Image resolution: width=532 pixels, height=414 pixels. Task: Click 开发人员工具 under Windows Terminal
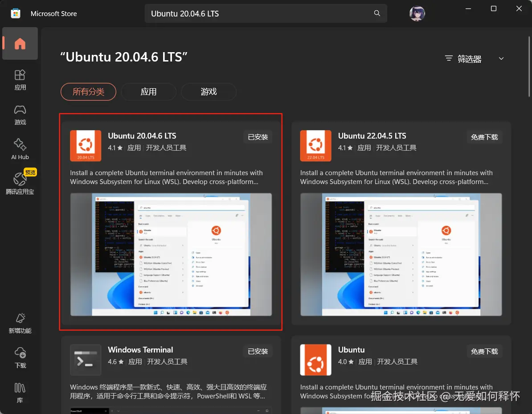pos(167,362)
